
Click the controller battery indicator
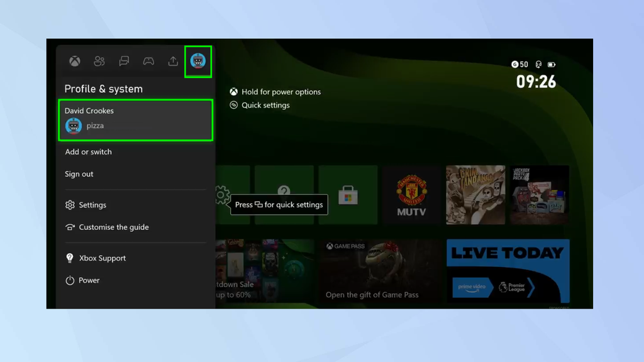552,64
